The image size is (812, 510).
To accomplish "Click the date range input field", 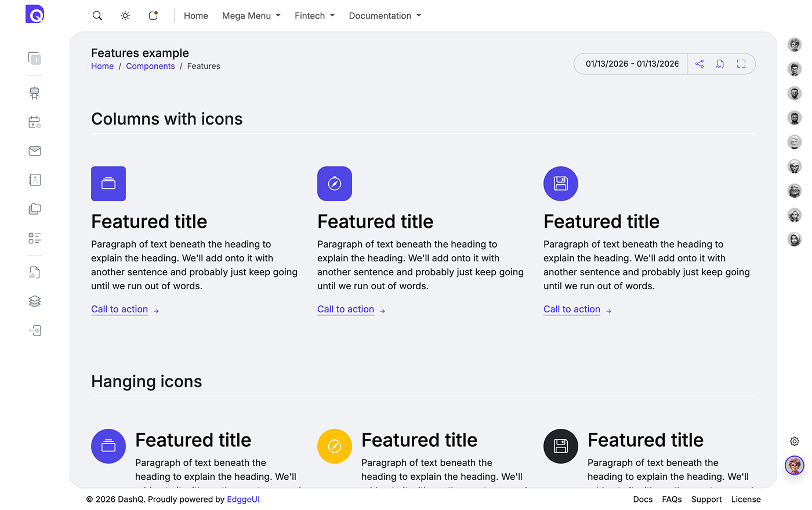I will (632, 64).
